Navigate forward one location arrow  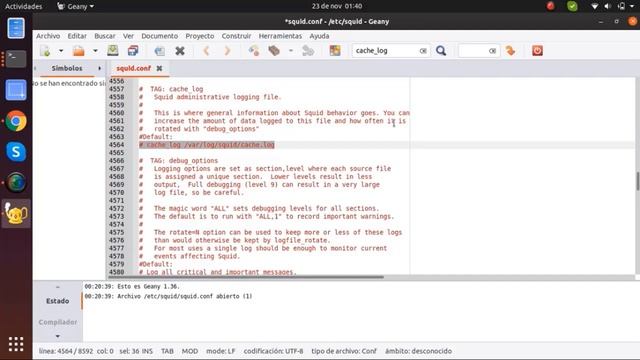pos(227,51)
